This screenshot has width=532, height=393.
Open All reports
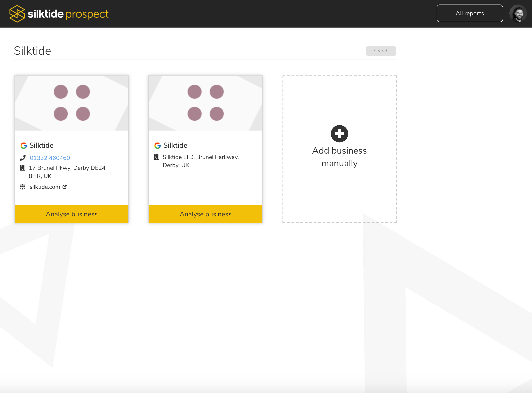(469, 13)
